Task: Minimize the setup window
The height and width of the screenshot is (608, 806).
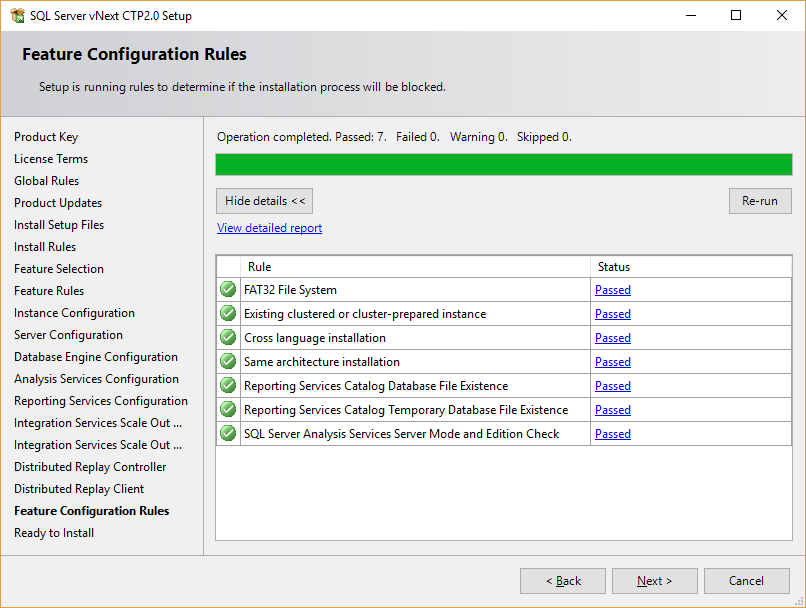Action: [691, 15]
